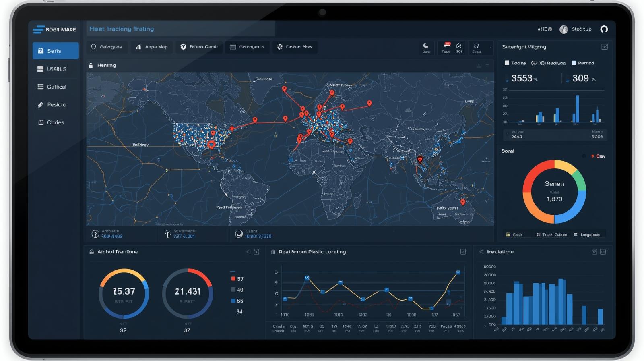This screenshot has height=361, width=644.
Task: Click the Pesicto pin icon in sidebar
Action: pyautogui.click(x=40, y=105)
